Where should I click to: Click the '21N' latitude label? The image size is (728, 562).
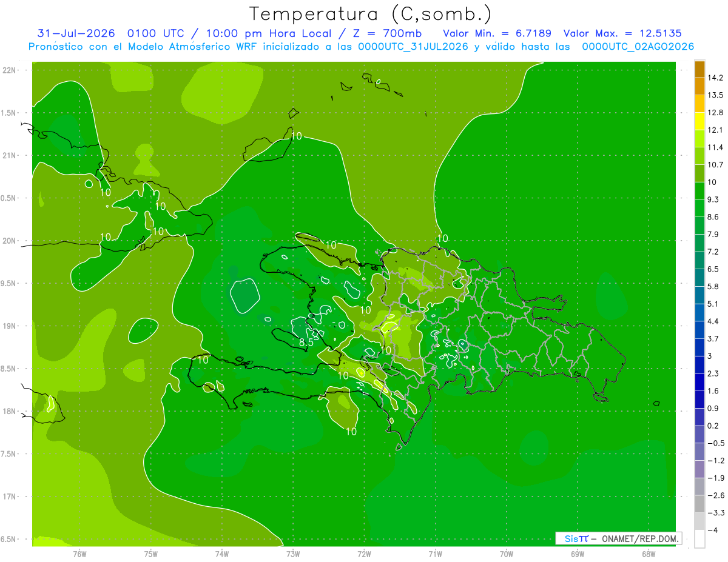tap(9, 155)
